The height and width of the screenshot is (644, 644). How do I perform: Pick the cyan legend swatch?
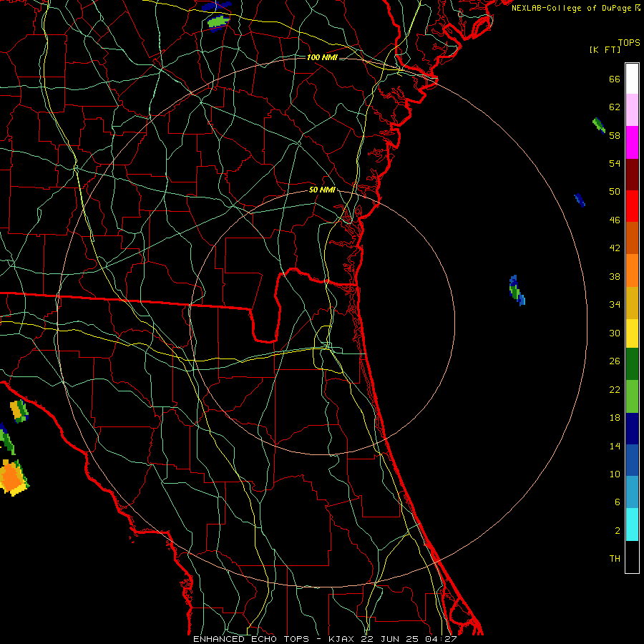632,525
